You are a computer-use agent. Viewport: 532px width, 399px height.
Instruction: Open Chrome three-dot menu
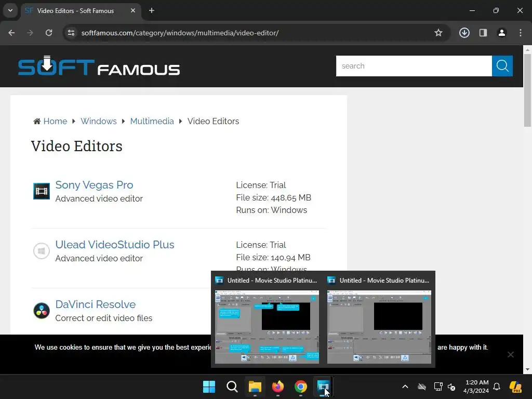point(521,33)
